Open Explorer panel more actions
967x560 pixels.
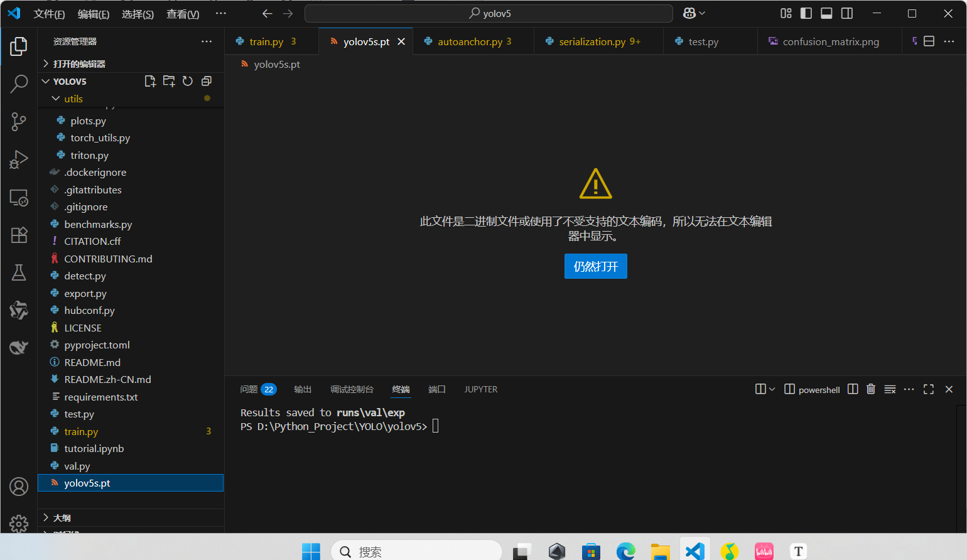207,41
